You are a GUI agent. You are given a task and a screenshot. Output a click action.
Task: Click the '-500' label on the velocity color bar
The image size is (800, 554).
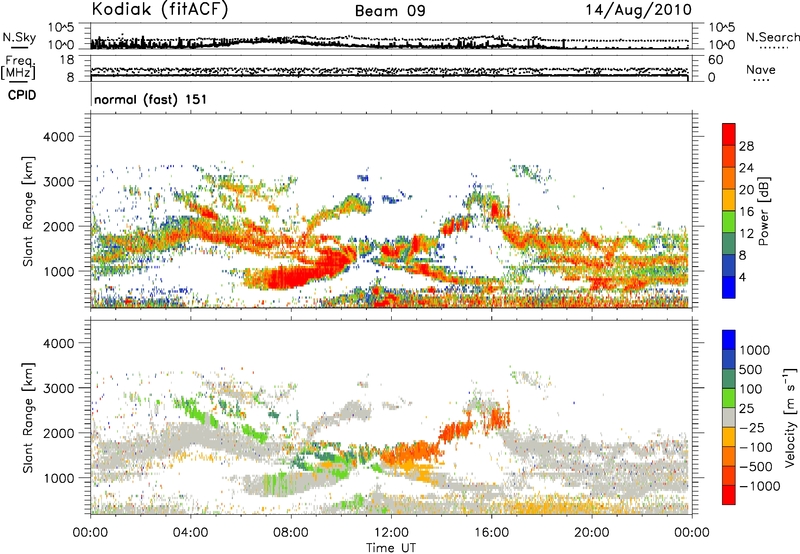[x=756, y=467]
